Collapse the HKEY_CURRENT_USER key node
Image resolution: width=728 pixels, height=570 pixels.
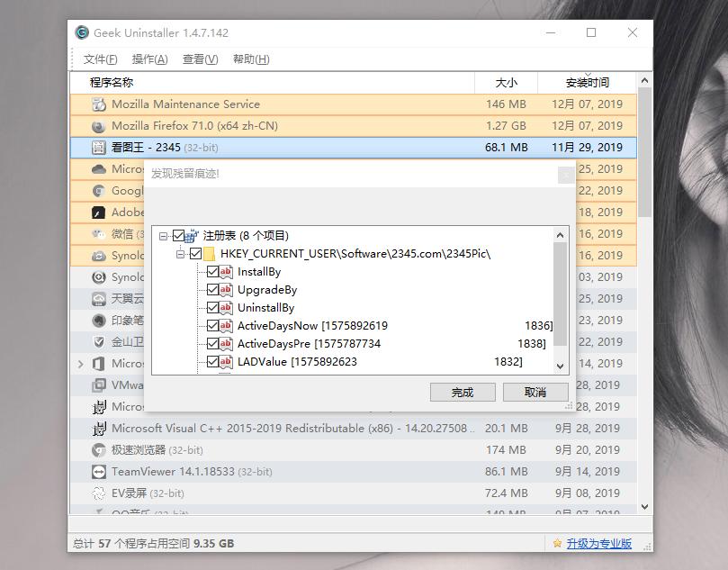coord(180,254)
